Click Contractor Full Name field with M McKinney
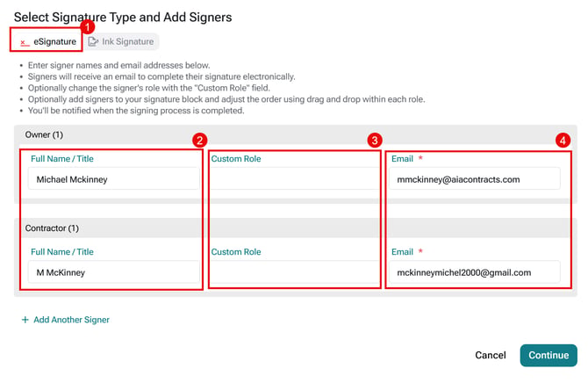This screenshot has width=588, height=383. [113, 272]
